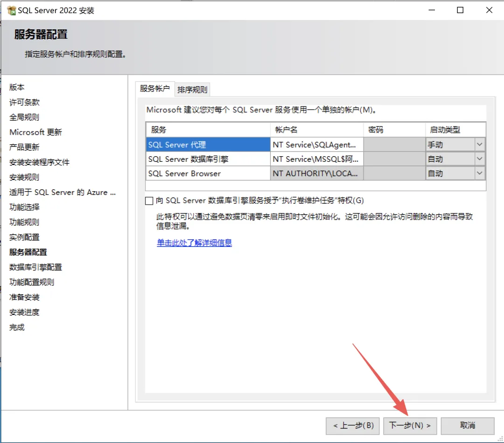Viewport: 504px width, 443px height.
Task: Click 安装安装程序文件 step in sidebar
Action: coord(39,162)
